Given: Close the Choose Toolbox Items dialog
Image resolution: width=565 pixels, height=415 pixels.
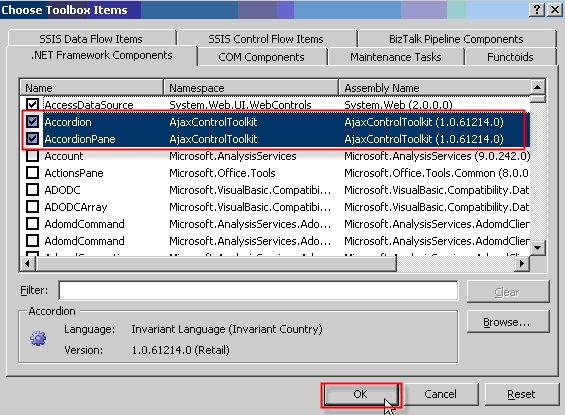Looking at the screenshot, I should tap(555, 10).
